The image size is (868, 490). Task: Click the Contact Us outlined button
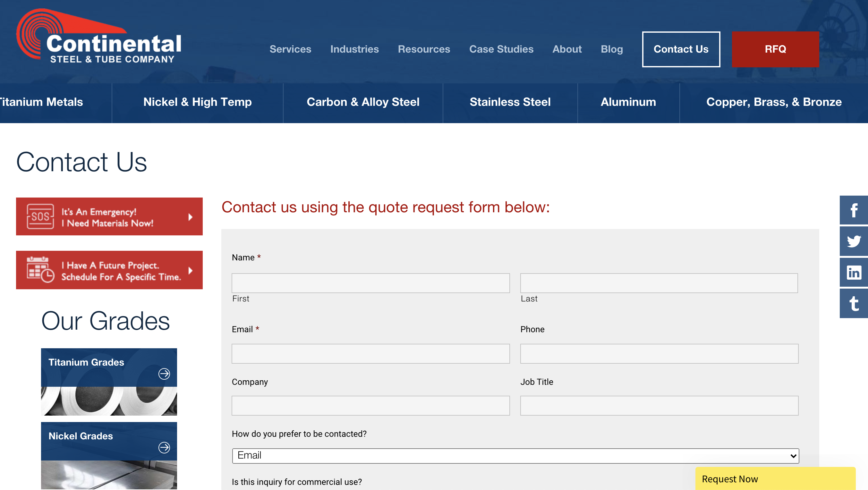681,49
